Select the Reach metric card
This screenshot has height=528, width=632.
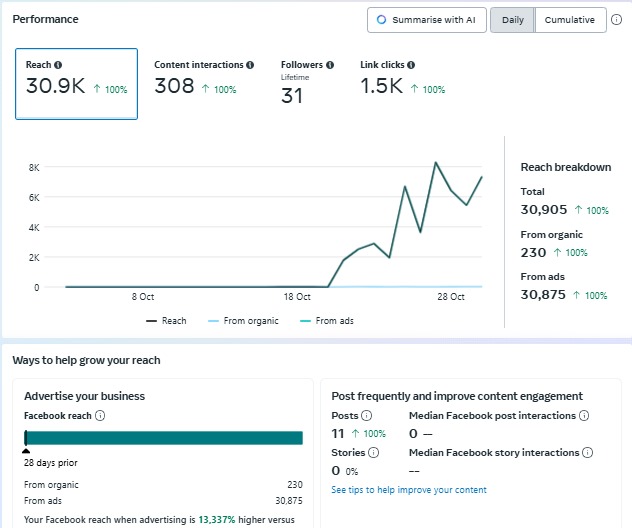click(x=76, y=84)
